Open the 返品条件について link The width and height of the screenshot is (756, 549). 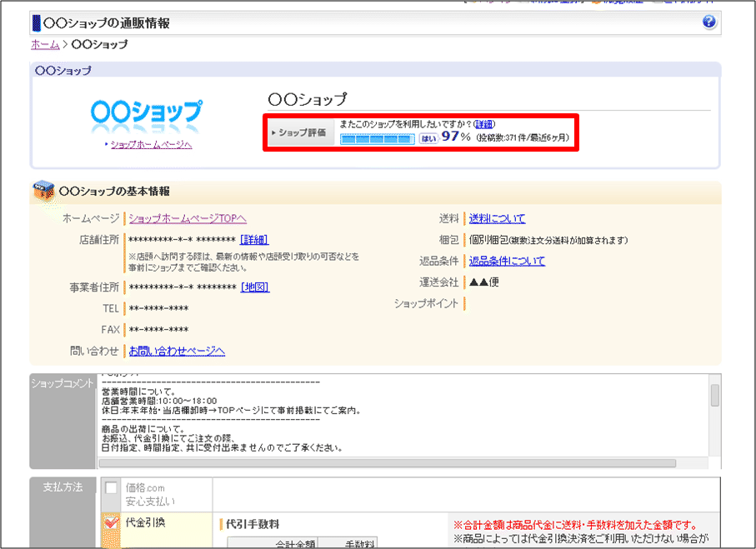pos(508,261)
